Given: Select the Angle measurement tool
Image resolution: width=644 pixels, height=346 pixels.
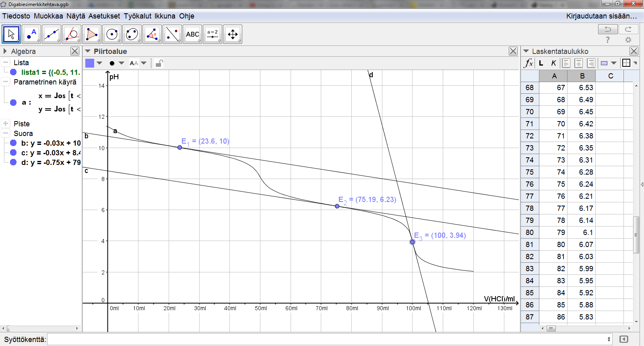Looking at the screenshot, I should [152, 34].
